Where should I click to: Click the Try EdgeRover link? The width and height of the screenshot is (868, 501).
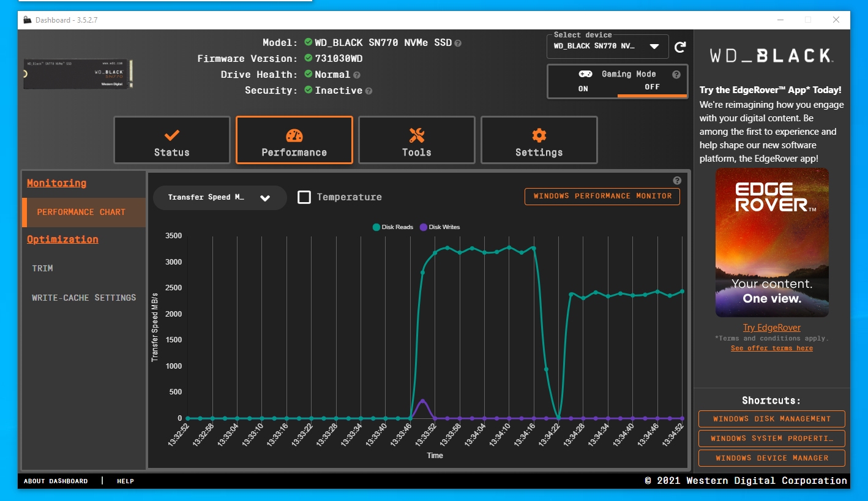pos(771,328)
